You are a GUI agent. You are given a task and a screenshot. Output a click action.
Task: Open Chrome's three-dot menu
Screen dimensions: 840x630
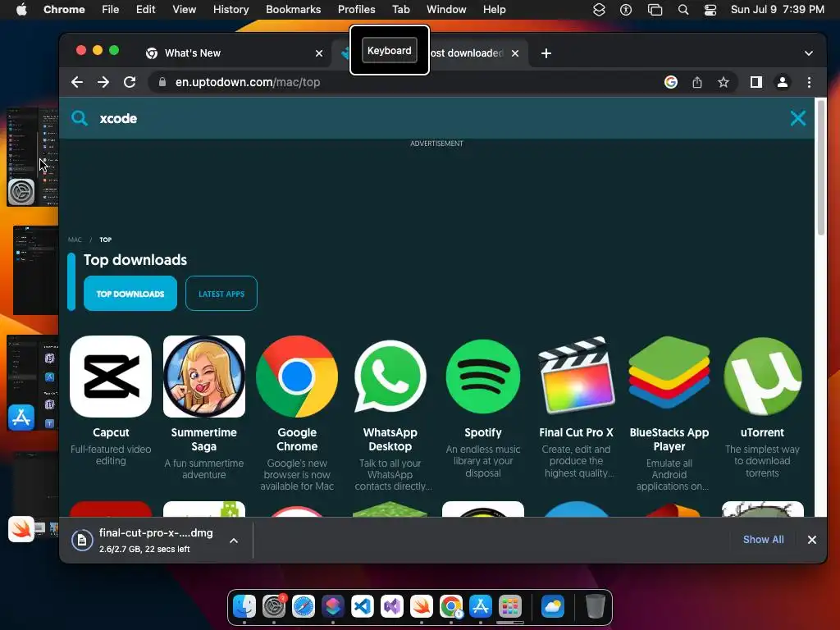809,82
